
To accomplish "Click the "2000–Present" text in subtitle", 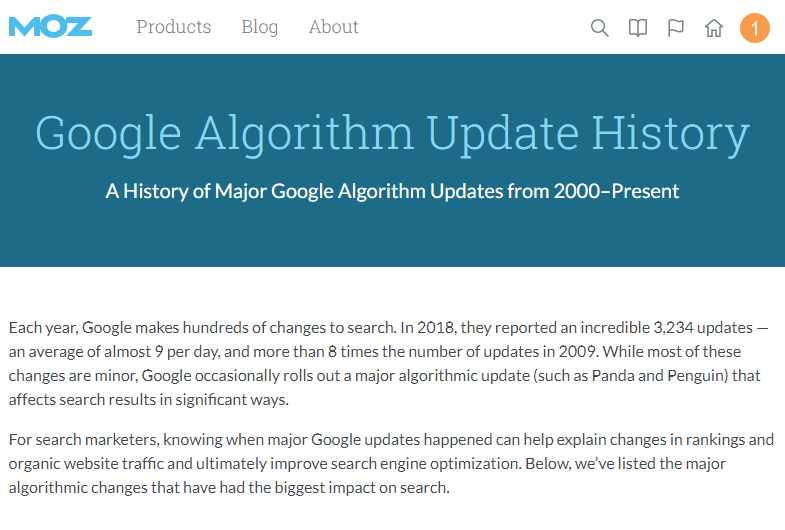I will 616,190.
